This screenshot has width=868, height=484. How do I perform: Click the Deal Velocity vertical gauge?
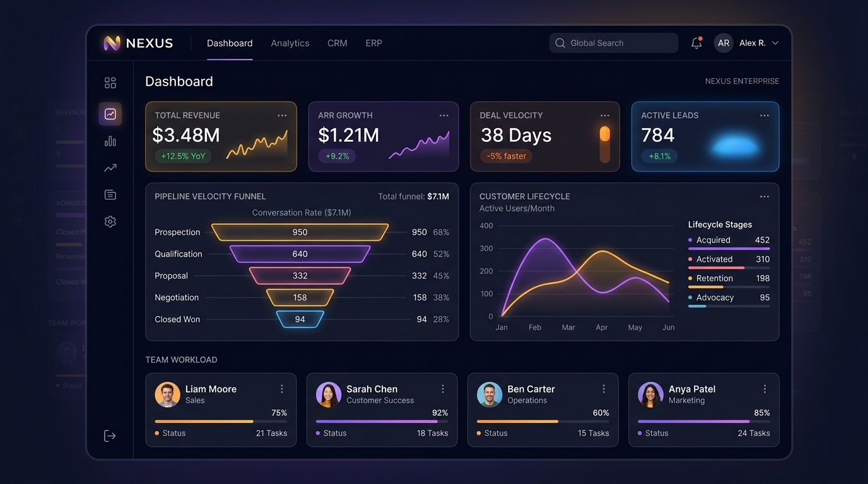pyautogui.click(x=604, y=144)
